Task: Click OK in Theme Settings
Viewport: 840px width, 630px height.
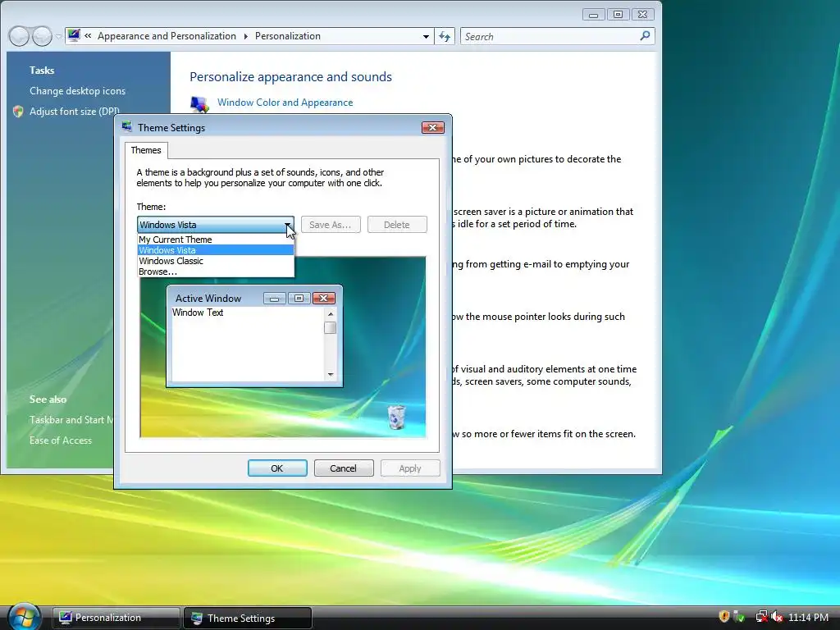Action: 277,468
